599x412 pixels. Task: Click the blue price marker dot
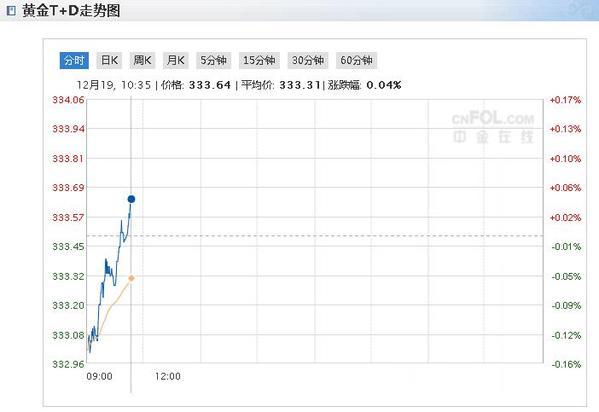tap(131, 199)
